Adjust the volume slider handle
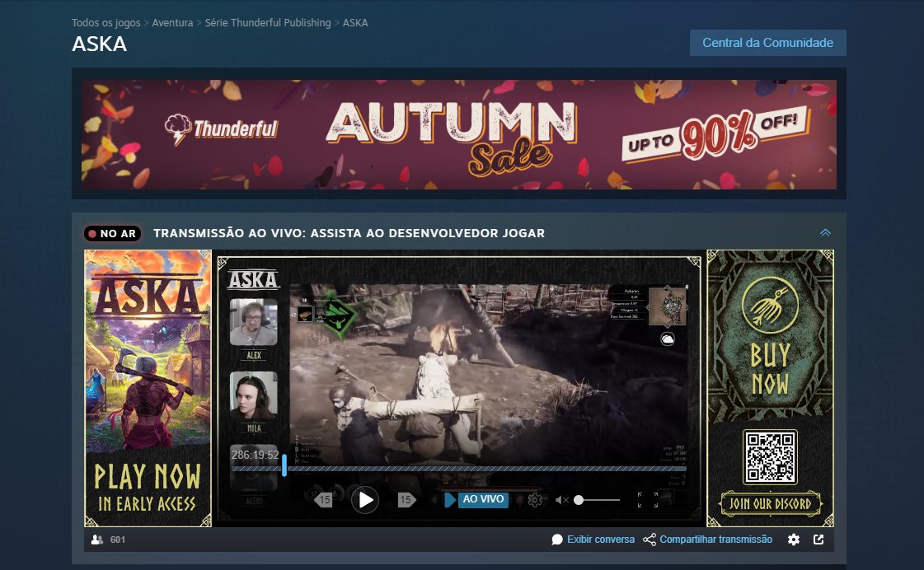Viewport: 924px width, 570px height. coord(579,500)
